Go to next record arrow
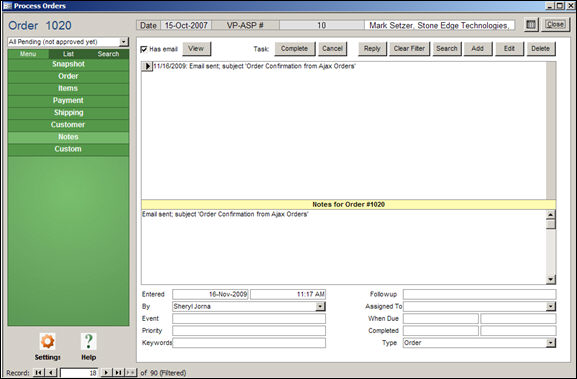 (106, 373)
